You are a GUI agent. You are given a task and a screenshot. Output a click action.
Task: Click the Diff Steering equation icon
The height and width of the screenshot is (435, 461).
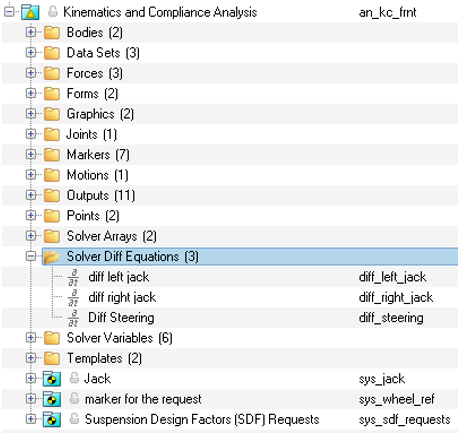pyautogui.click(x=73, y=318)
